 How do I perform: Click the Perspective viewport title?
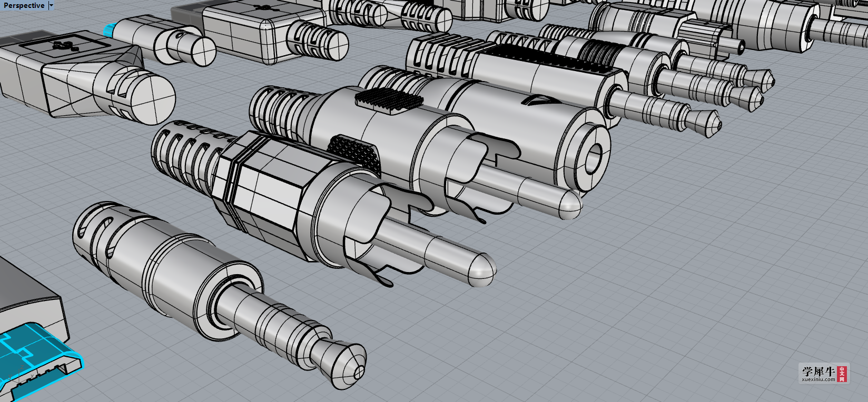click(x=24, y=5)
